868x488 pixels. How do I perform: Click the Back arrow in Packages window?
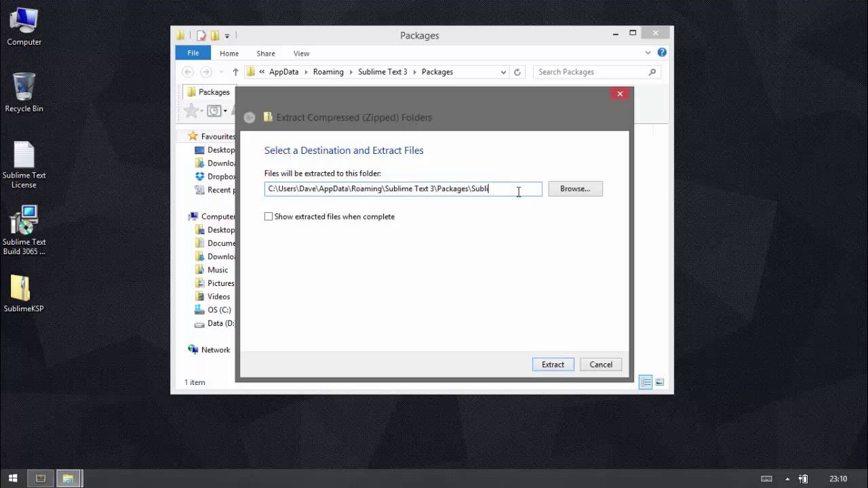point(188,72)
